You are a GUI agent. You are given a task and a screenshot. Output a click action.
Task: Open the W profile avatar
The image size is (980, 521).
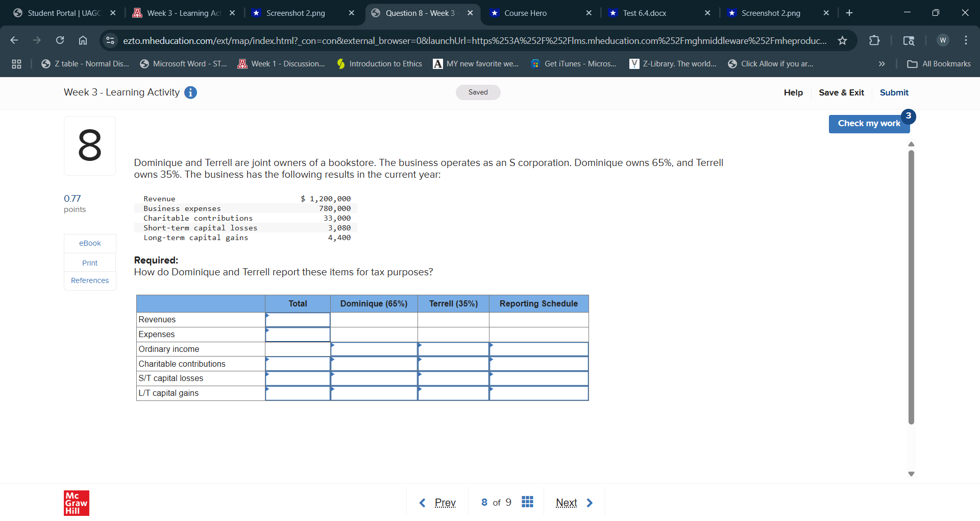point(942,40)
